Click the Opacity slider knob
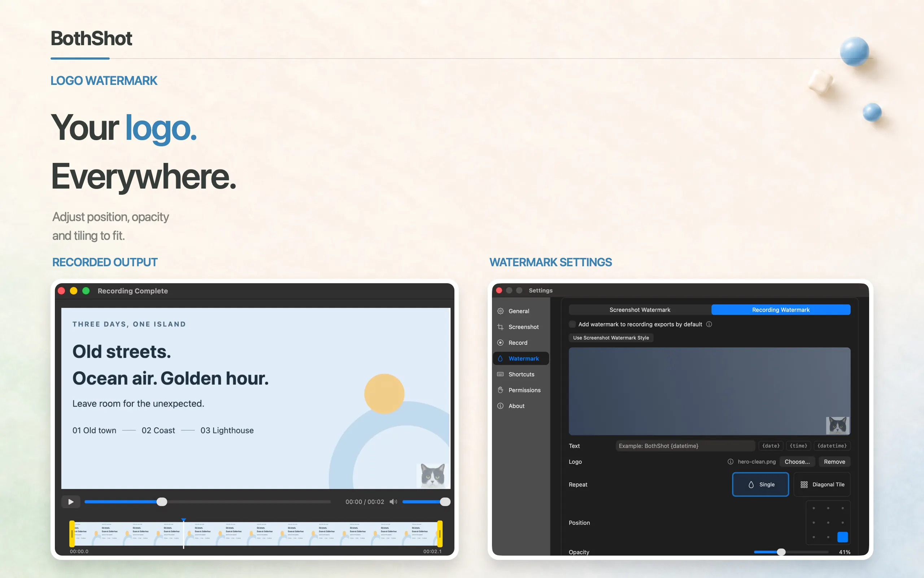 [781, 552]
